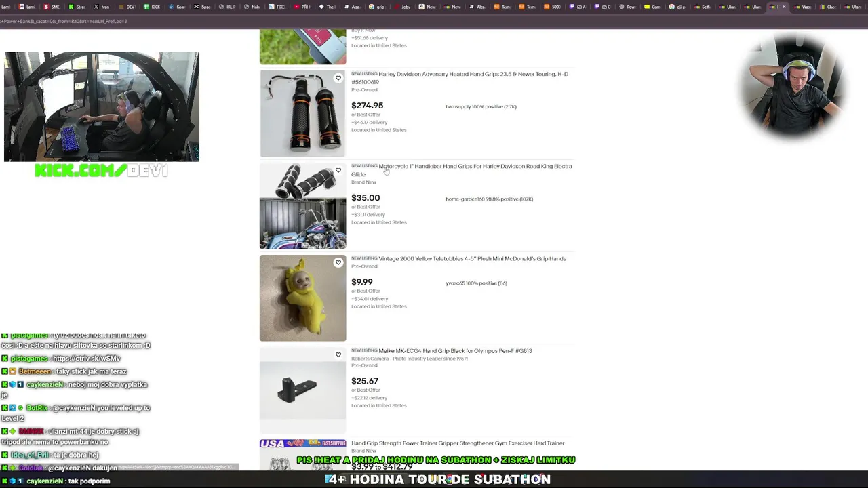Switch to the Twitch (2) A tab

[x=578, y=7]
